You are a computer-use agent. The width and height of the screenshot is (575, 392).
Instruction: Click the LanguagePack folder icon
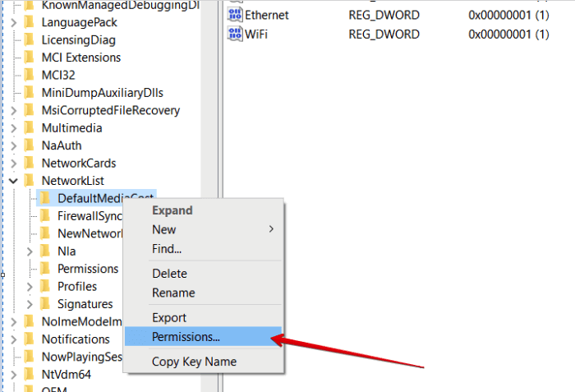coord(29,22)
